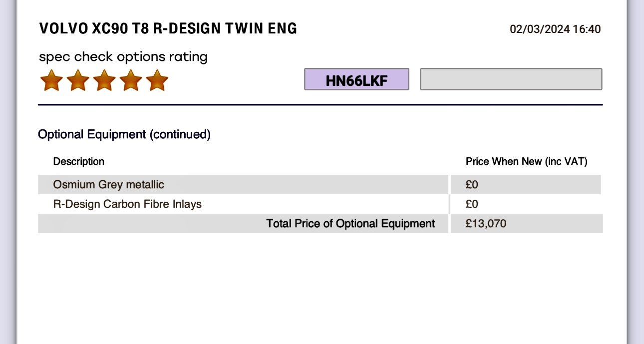Click the Description column header
This screenshot has width=644, height=344.
tap(79, 161)
